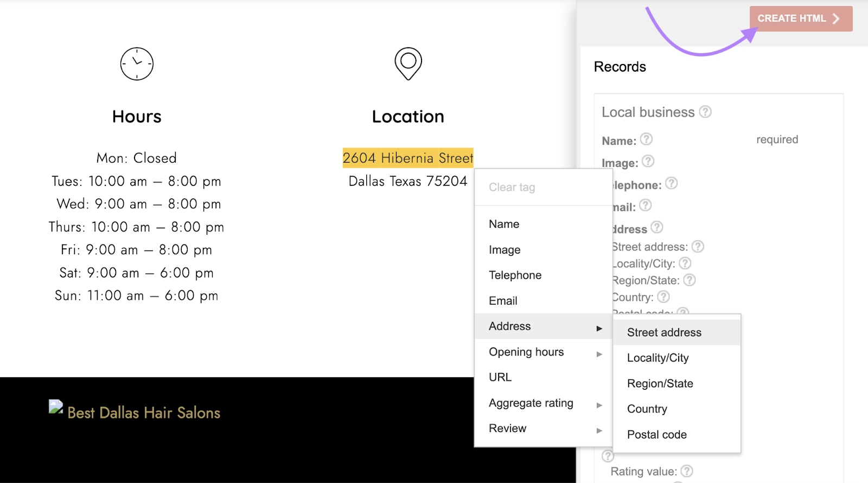Image resolution: width=868 pixels, height=483 pixels.
Task: Click the help icon next to Local business
Action: tap(705, 112)
